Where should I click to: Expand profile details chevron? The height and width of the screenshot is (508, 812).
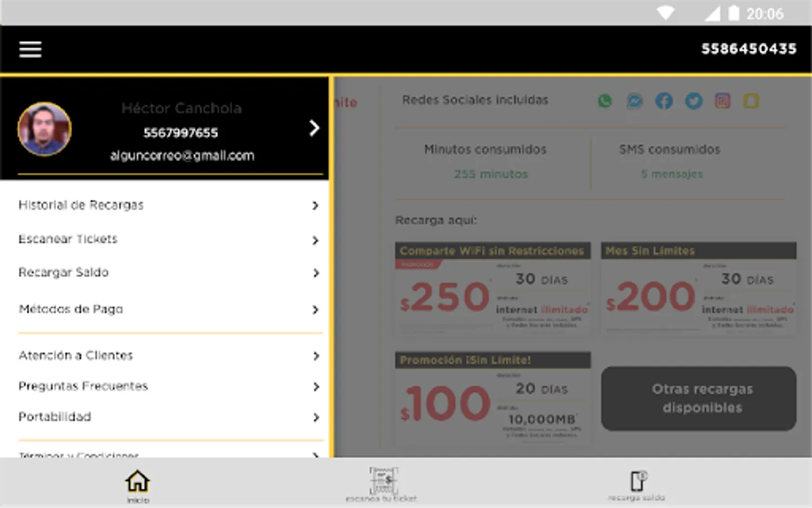(x=314, y=128)
